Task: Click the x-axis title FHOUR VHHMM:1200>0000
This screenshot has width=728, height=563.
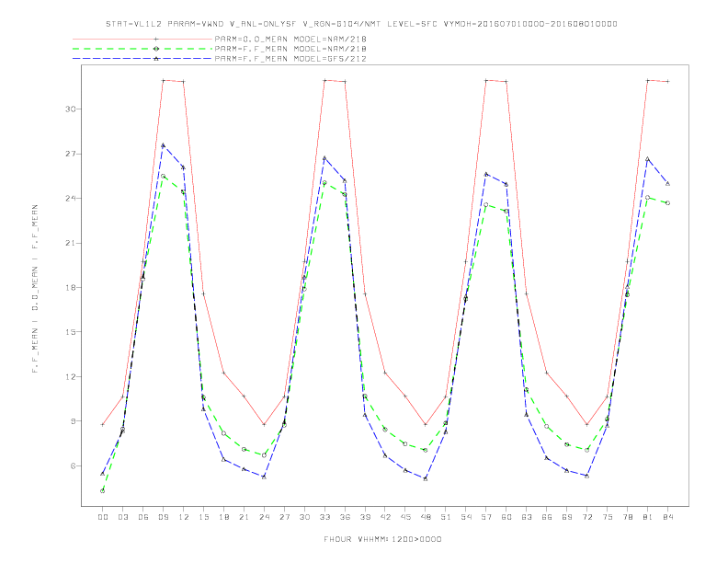Action: tap(382, 539)
